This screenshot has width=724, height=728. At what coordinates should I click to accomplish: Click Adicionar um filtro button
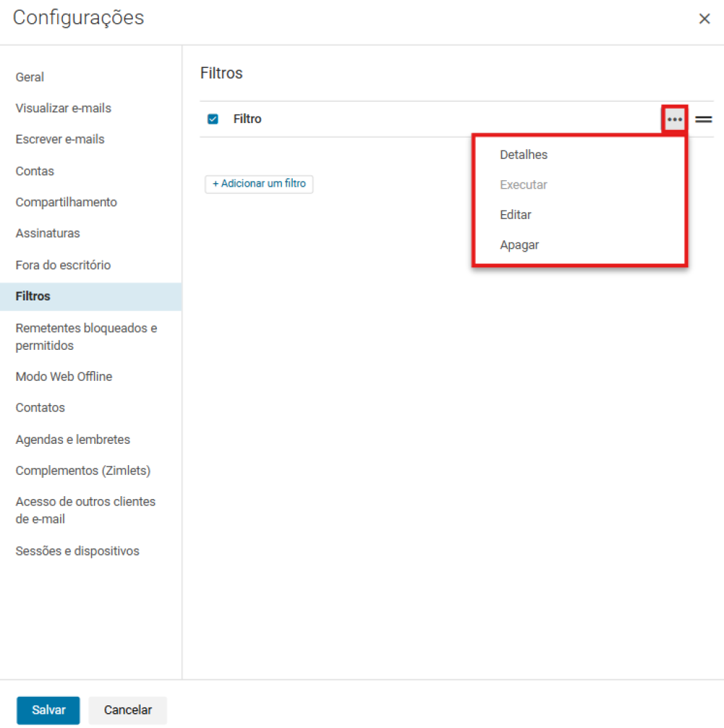(x=259, y=184)
